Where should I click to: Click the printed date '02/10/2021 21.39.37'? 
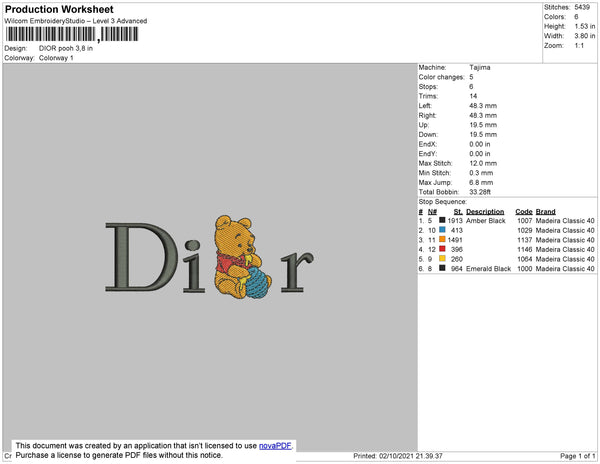pyautogui.click(x=411, y=456)
